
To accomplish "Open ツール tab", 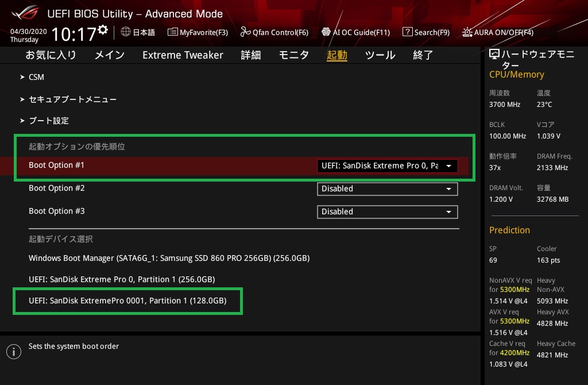I will (380, 55).
